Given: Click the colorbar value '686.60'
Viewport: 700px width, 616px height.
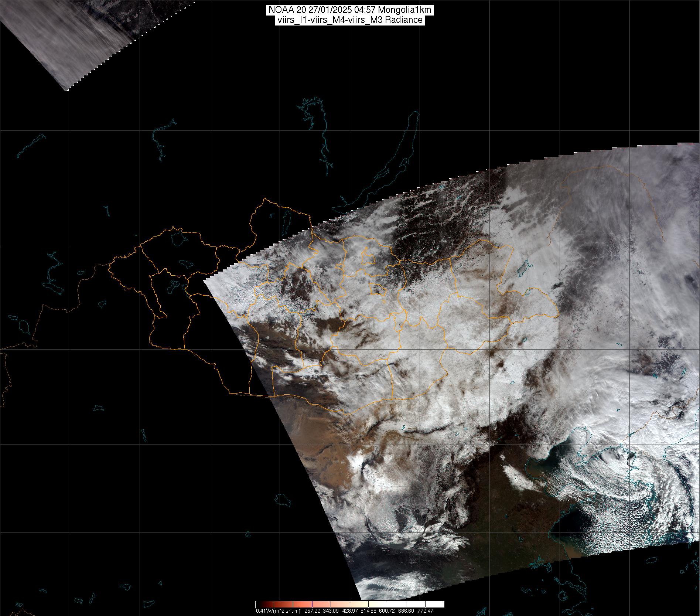Looking at the screenshot, I should point(406,611).
